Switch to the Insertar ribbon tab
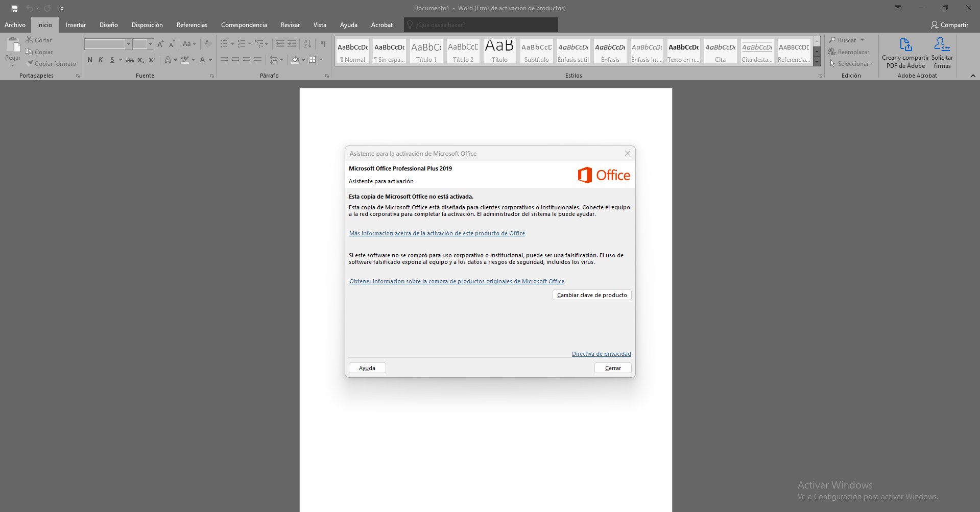 click(x=76, y=25)
